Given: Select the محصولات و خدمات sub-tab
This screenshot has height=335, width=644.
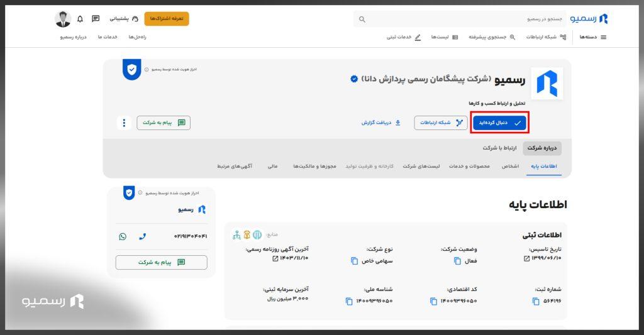Looking at the screenshot, I should (x=469, y=167).
